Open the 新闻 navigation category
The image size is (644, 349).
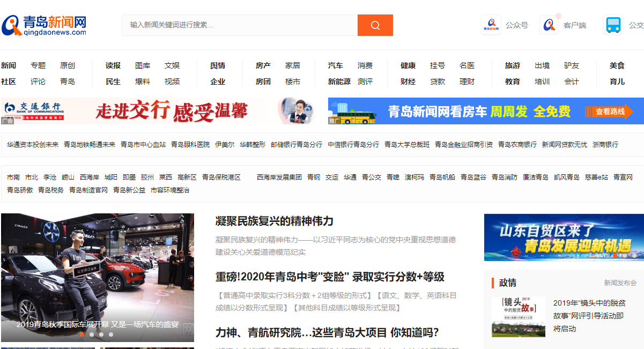click(x=9, y=65)
